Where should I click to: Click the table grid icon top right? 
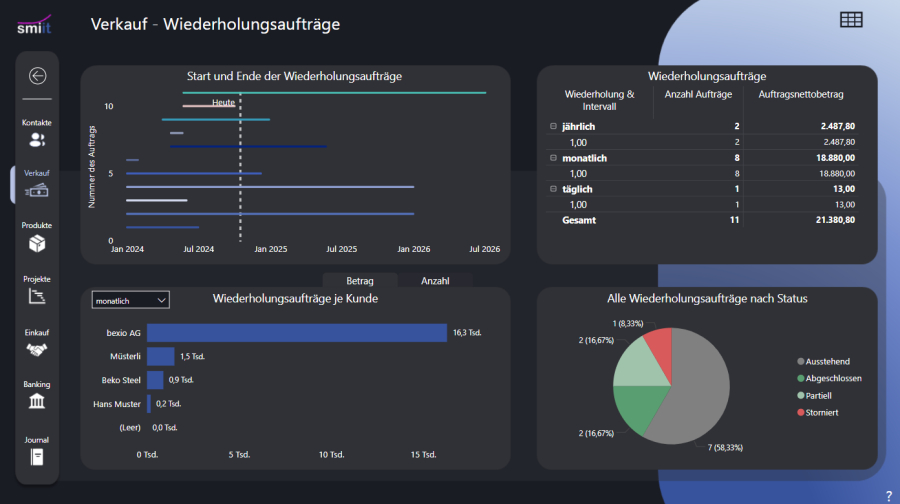(851, 20)
